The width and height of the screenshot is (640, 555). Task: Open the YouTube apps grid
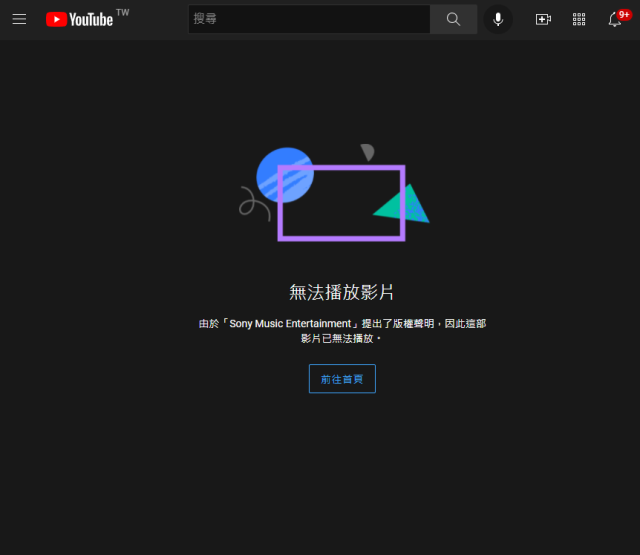point(579,19)
